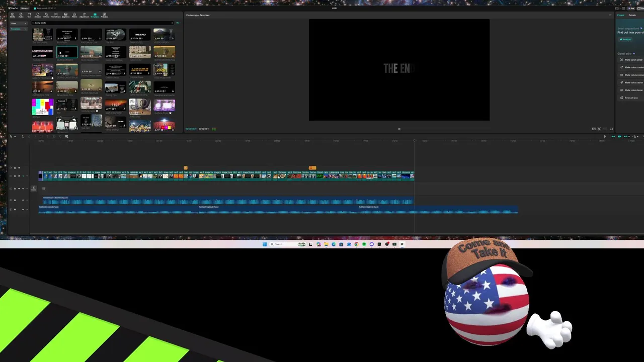Viewport: 644px width, 362px height.
Task: Open the Text panel tab
Action: click(29, 15)
